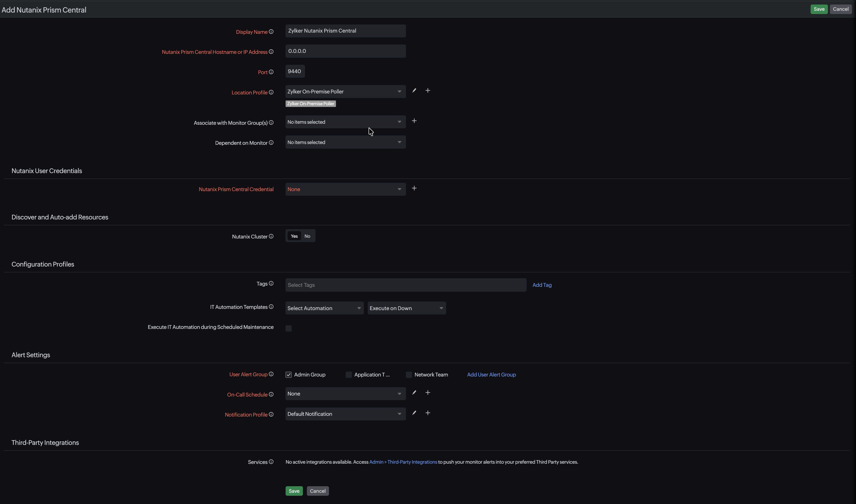This screenshot has width=856, height=504.
Task: Enable Execute IT Automation during Scheduled Maintenance checkbox
Action: coord(289,328)
